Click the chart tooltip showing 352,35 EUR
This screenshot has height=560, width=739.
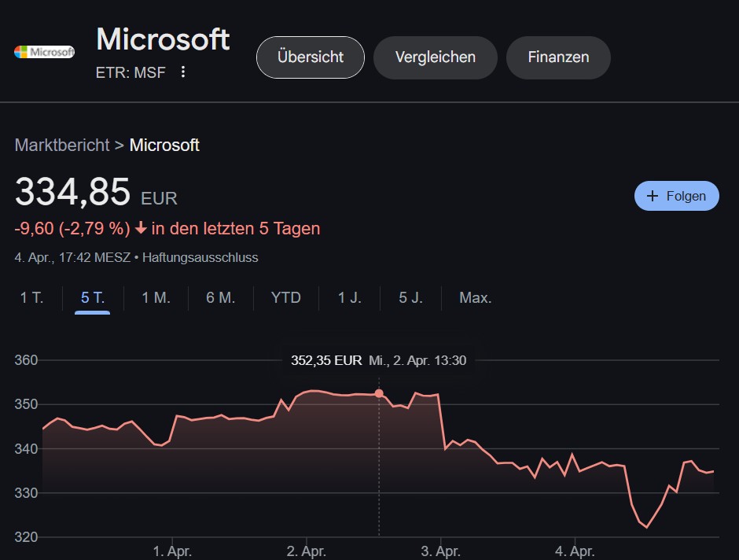[x=378, y=360]
